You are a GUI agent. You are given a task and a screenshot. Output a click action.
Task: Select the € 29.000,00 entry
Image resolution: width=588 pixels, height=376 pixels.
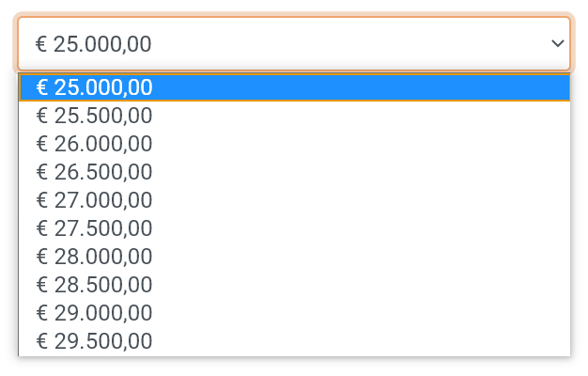(x=294, y=313)
